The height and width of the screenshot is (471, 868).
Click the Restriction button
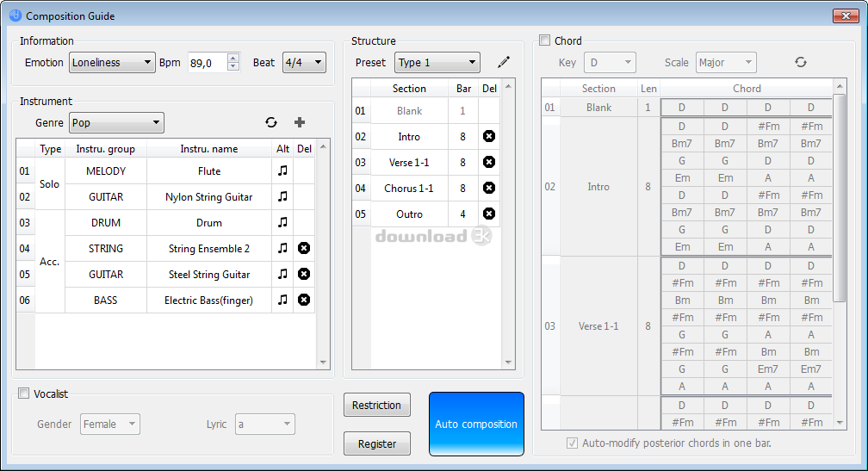tap(377, 406)
